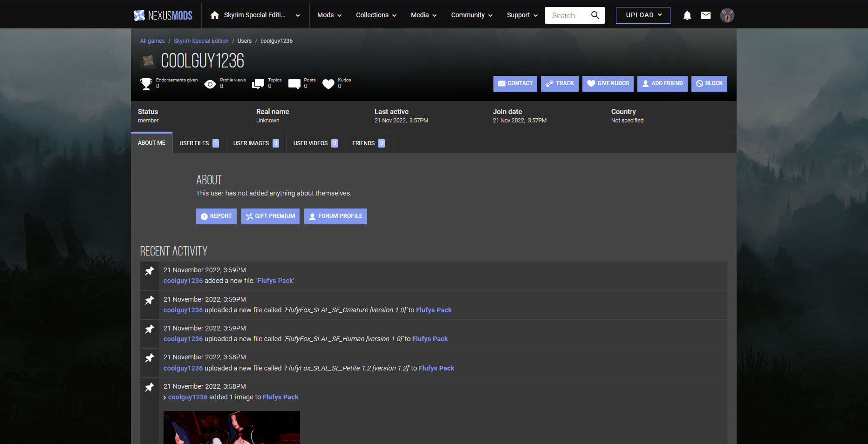This screenshot has width=868, height=444.
Task: Open the Community menu
Action: coord(472,15)
